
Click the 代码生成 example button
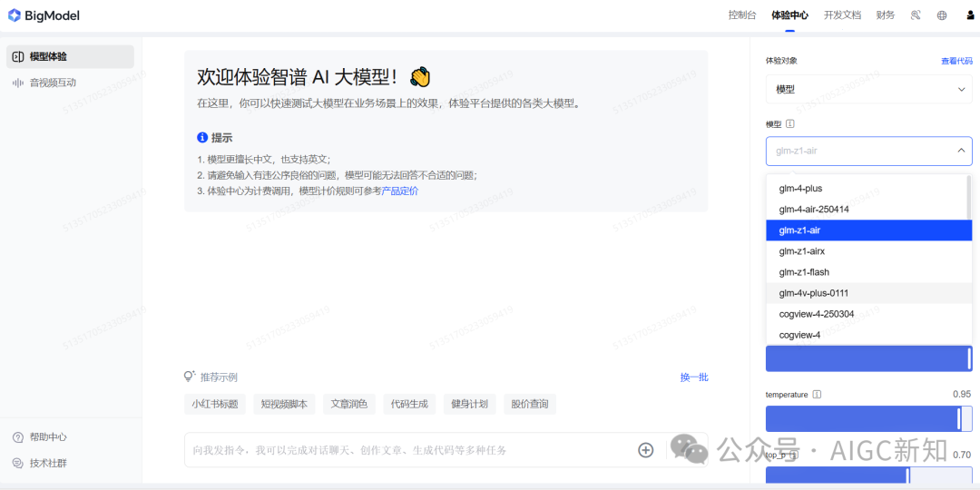pos(409,405)
